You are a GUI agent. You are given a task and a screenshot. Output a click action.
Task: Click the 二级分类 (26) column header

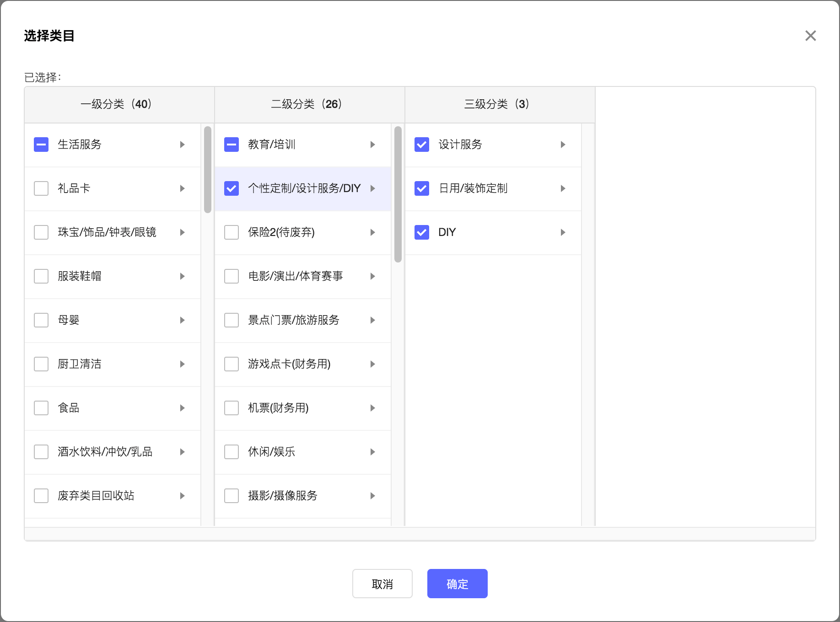click(x=310, y=104)
